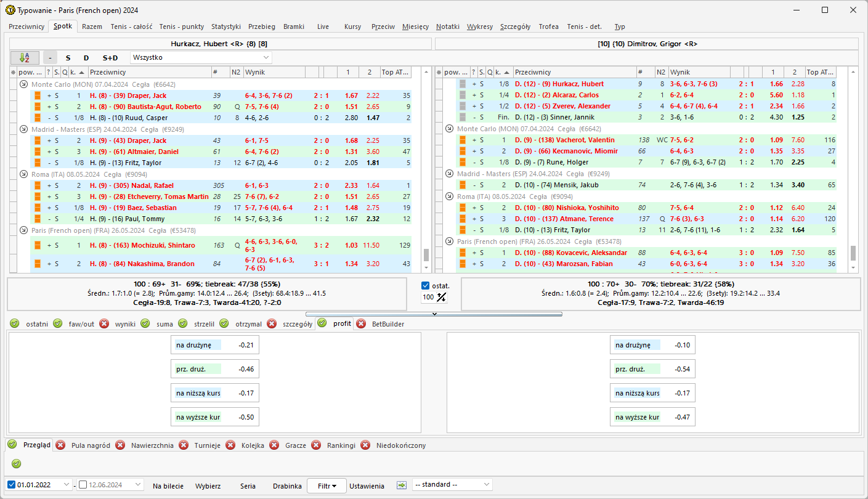This screenshot has width=868, height=499.
Task: Click the green arrow icon beside Ustawienia
Action: point(402,485)
